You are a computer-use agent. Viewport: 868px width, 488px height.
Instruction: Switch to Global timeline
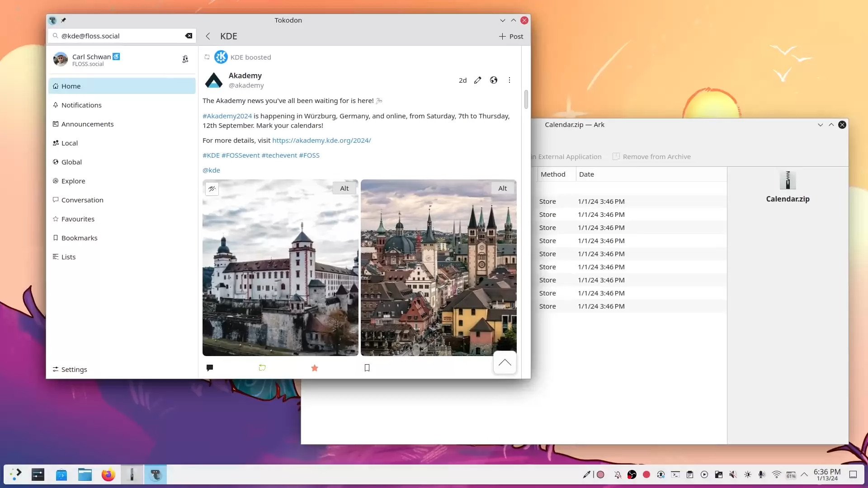click(122, 162)
